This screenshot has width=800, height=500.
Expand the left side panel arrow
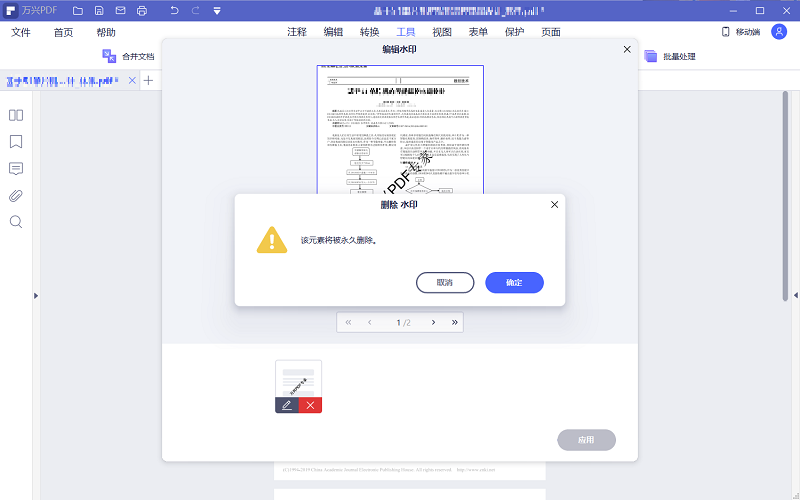[36, 295]
